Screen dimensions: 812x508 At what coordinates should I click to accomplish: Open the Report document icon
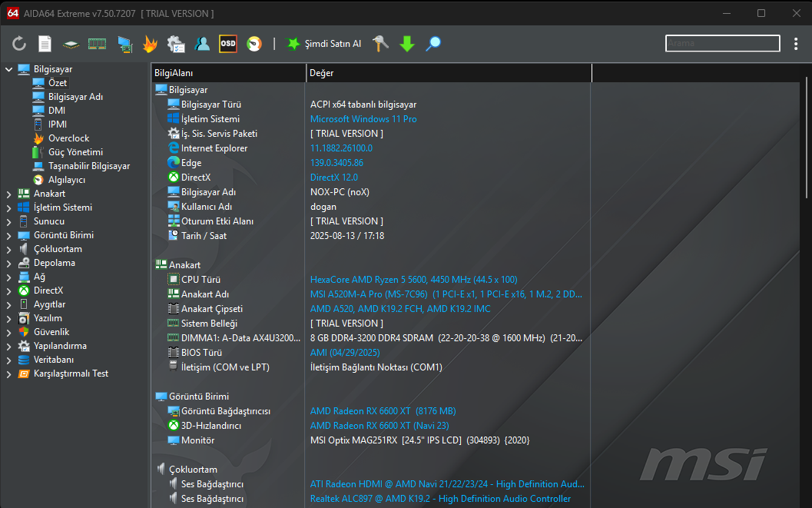pos(45,44)
